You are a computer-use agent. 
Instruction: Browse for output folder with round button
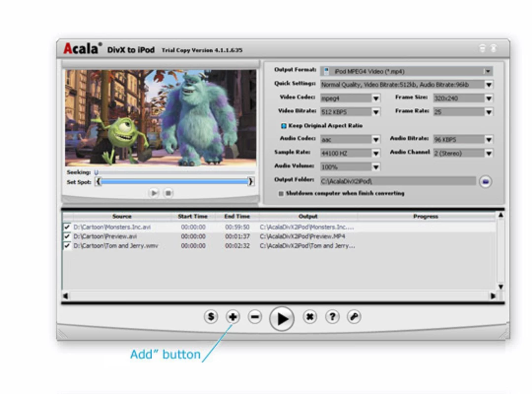(x=486, y=182)
